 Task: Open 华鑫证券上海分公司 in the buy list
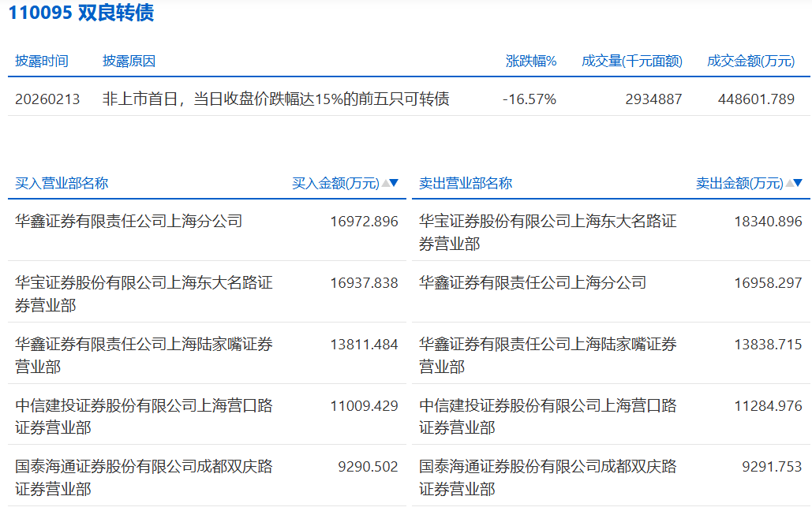point(129,221)
